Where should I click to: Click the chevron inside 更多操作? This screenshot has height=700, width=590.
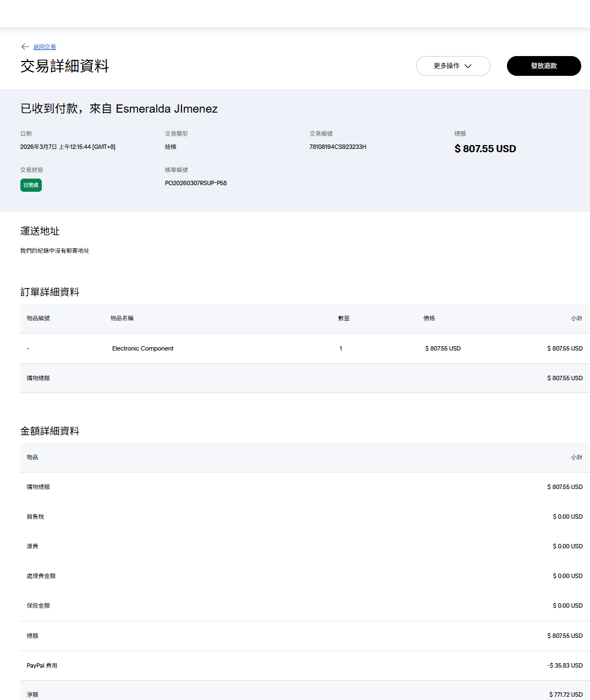point(468,66)
